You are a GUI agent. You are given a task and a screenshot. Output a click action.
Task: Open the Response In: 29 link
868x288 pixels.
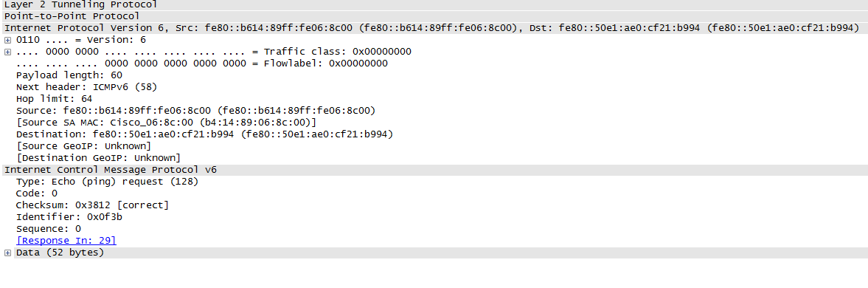pos(66,241)
